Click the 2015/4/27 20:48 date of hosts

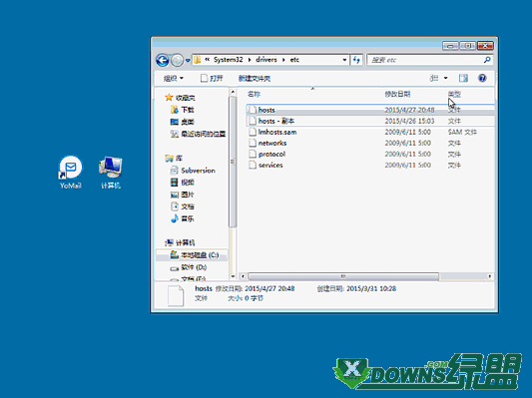(409, 110)
